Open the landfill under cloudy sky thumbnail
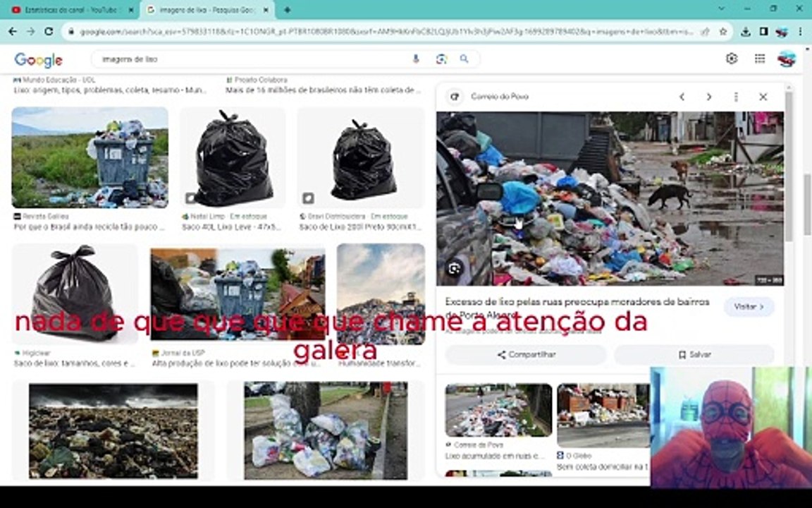812x508 pixels. click(381, 294)
